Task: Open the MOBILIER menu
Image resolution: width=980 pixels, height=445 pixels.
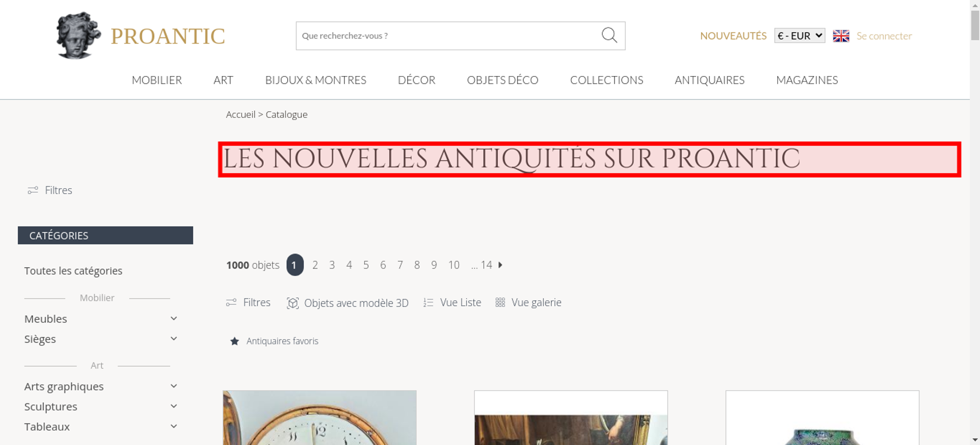Action: click(157, 80)
